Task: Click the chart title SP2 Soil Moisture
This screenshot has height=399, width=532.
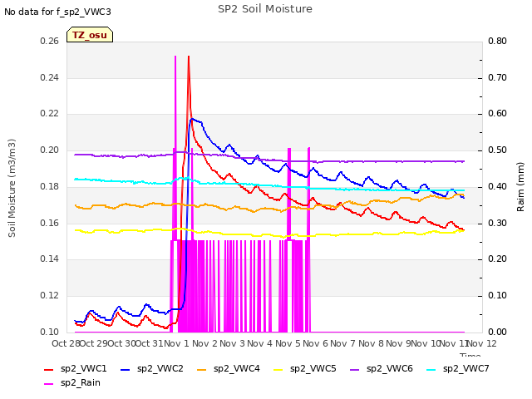Action: (x=265, y=9)
